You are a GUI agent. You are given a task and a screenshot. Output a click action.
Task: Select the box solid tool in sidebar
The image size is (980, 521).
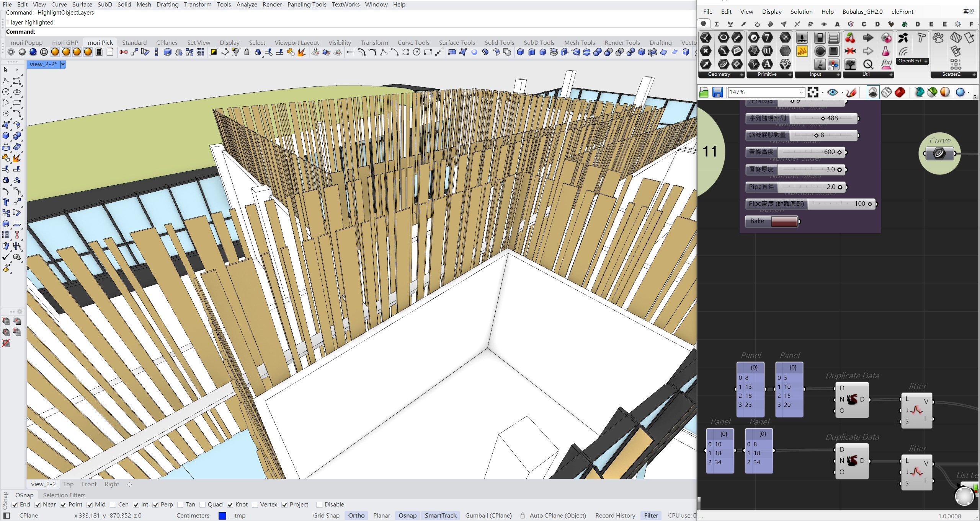click(6, 136)
